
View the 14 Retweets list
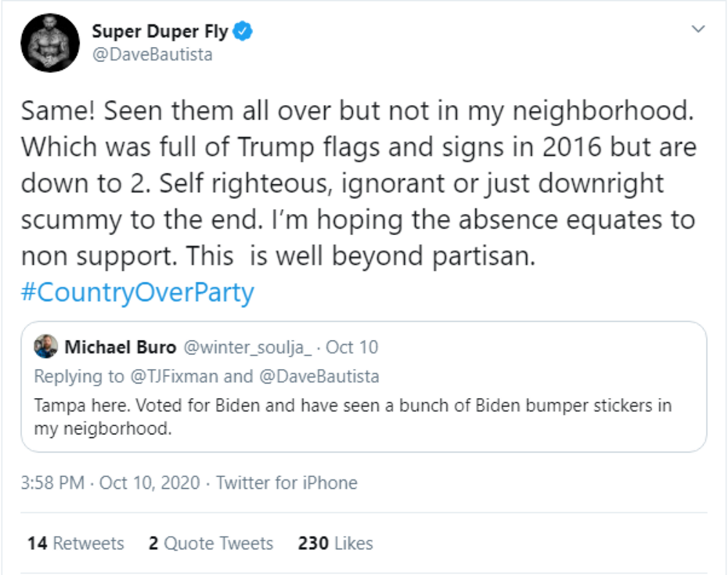pos(75,543)
